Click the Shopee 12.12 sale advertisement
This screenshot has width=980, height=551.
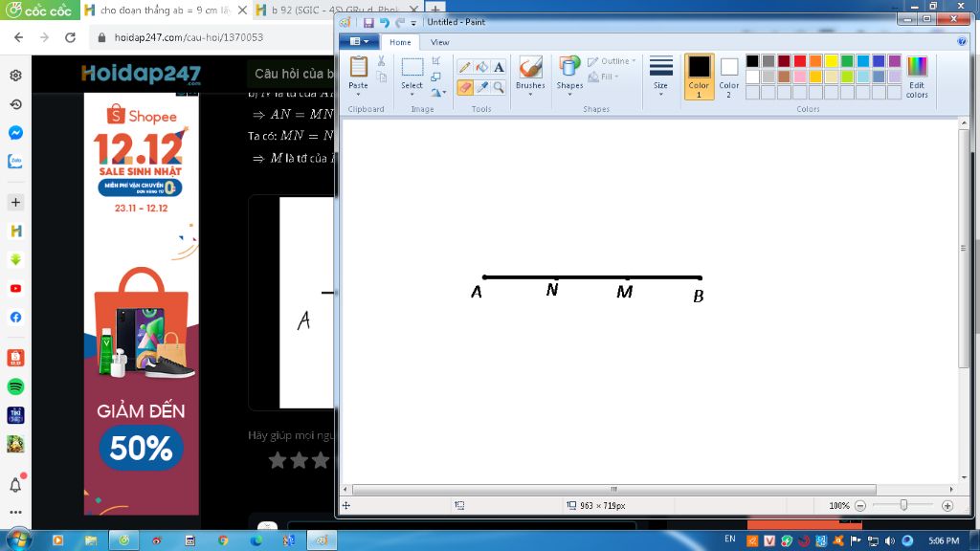pyautogui.click(x=142, y=303)
